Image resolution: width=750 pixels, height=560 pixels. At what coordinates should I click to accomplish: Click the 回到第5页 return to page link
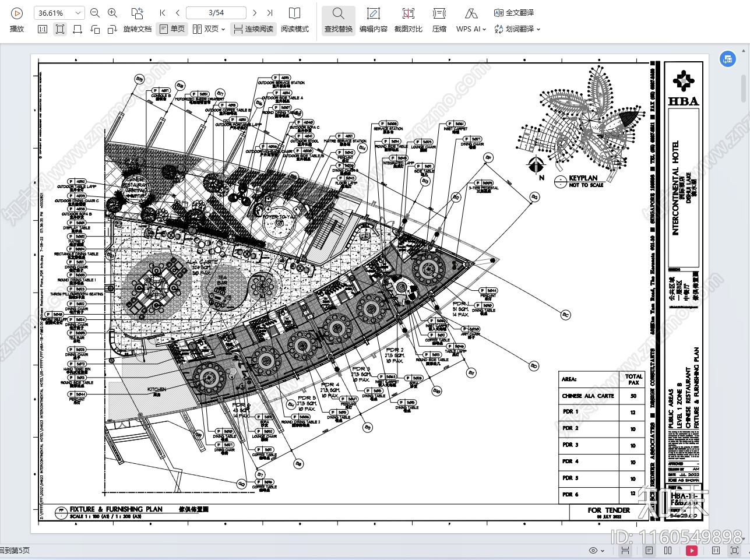coord(15,550)
